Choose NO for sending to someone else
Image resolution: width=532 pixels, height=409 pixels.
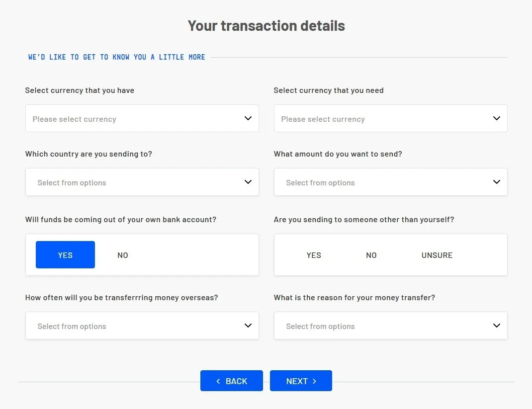pyautogui.click(x=371, y=255)
